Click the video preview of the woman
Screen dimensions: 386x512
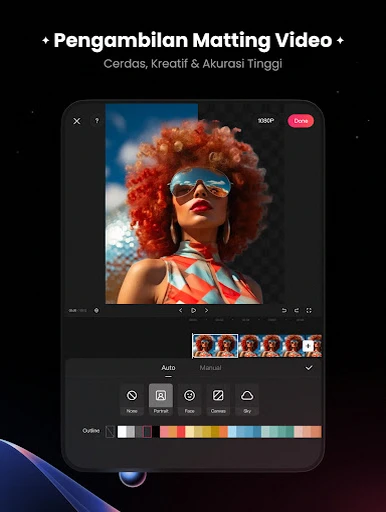tap(195, 204)
